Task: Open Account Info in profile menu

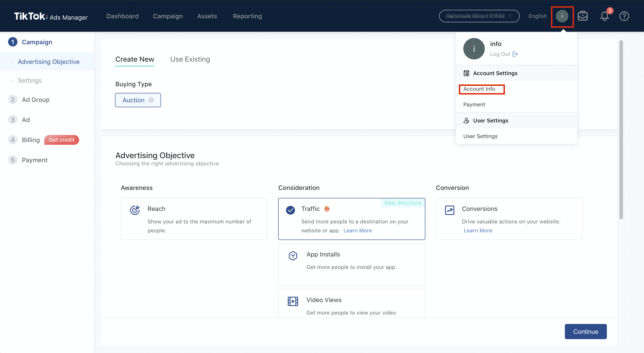Action: [479, 89]
